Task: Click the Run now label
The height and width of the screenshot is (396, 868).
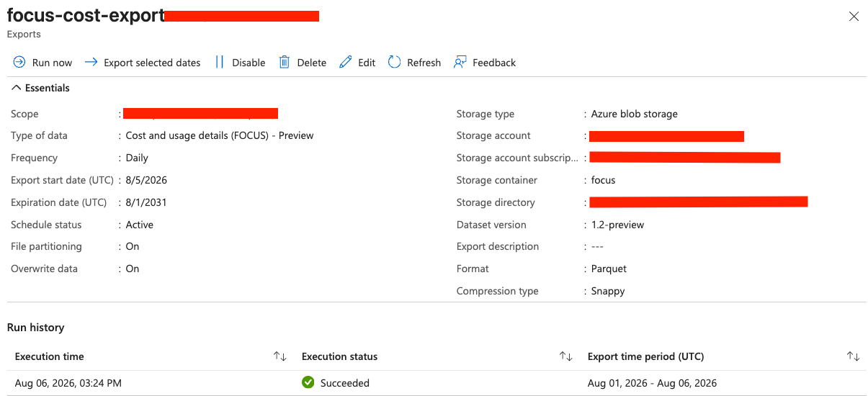Action: [52, 63]
